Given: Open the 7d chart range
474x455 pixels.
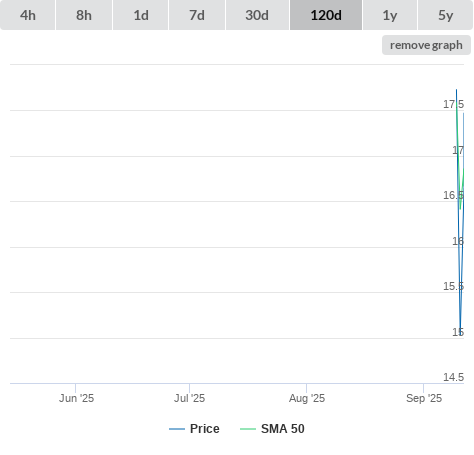Looking at the screenshot, I should click(197, 15).
